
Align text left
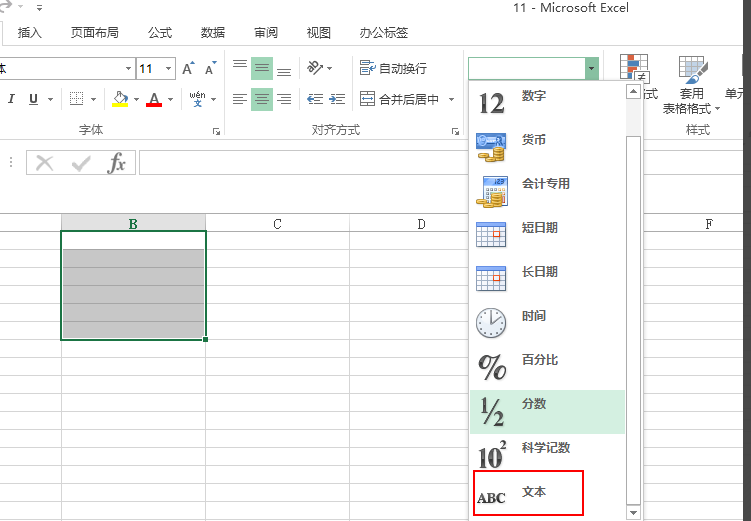[x=239, y=99]
